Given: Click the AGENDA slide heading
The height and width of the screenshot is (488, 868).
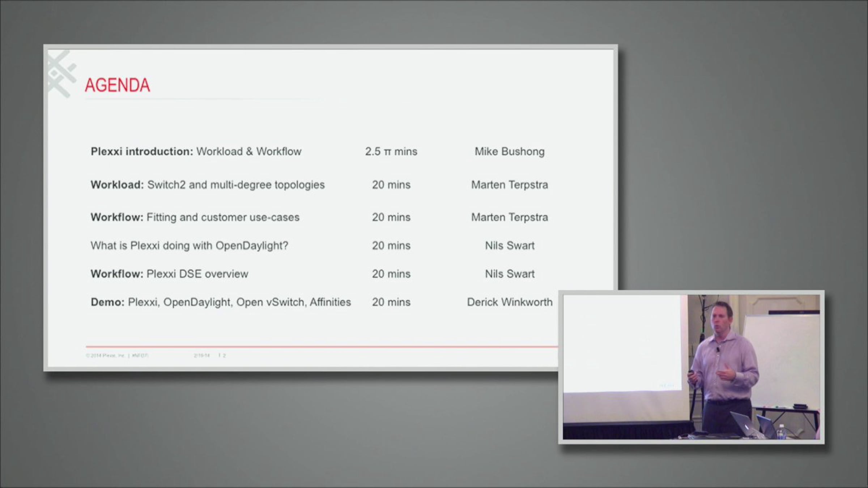Looking at the screenshot, I should pyautogui.click(x=118, y=85).
